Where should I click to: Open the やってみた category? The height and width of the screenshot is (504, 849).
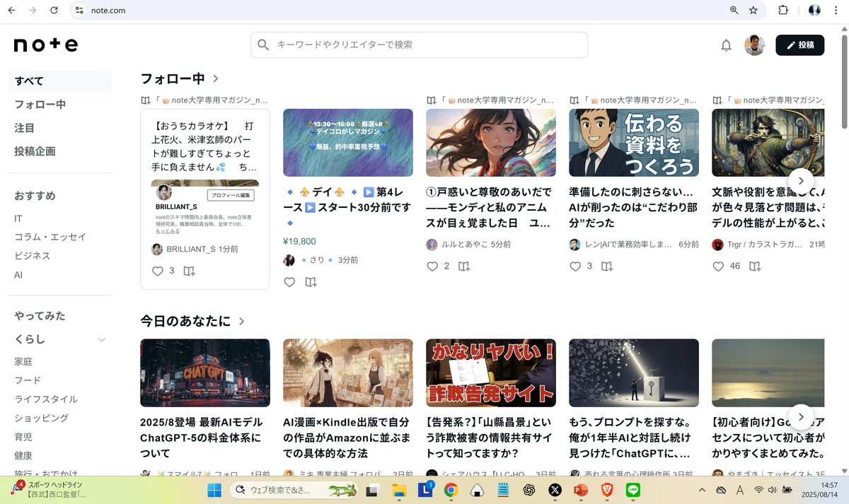pyautogui.click(x=40, y=316)
